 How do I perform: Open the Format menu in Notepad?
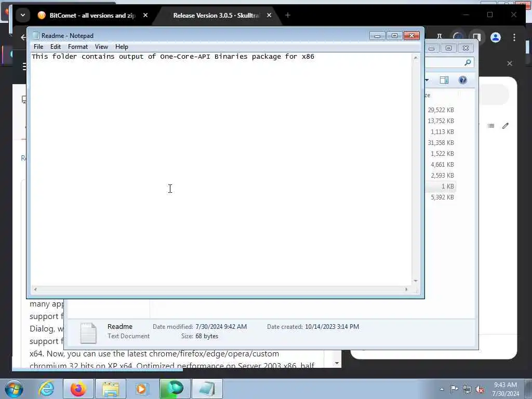pos(78,47)
